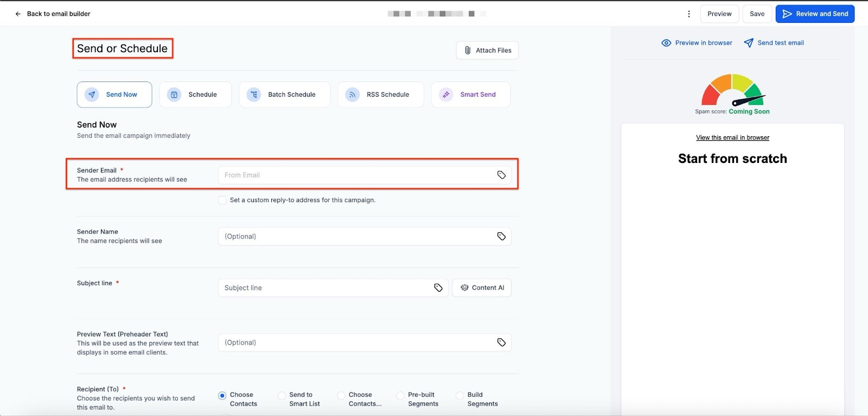Click the back arrow to email builder
This screenshot has height=416, width=868.
18,14
